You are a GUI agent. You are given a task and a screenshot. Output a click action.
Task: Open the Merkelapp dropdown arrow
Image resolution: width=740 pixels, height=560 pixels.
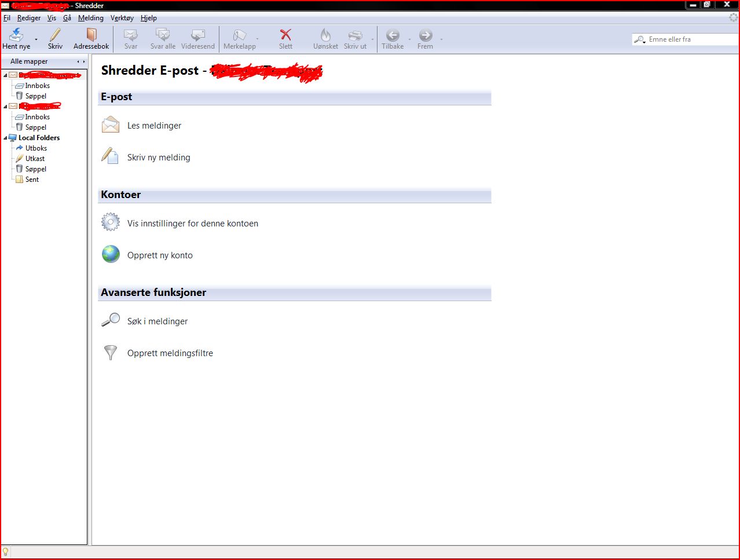257,39
